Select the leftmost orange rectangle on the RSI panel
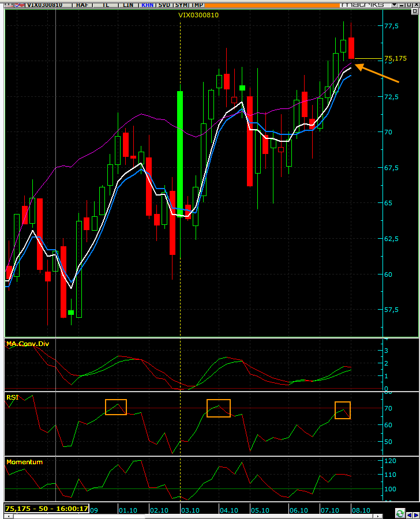Viewport: 420px width, 519px height. [x=115, y=407]
